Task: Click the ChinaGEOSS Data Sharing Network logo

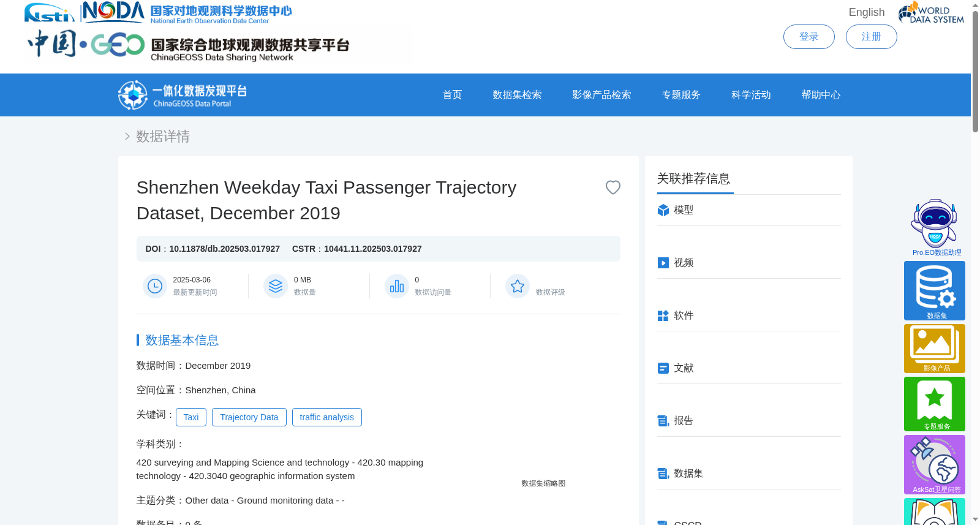Action: click(188, 45)
